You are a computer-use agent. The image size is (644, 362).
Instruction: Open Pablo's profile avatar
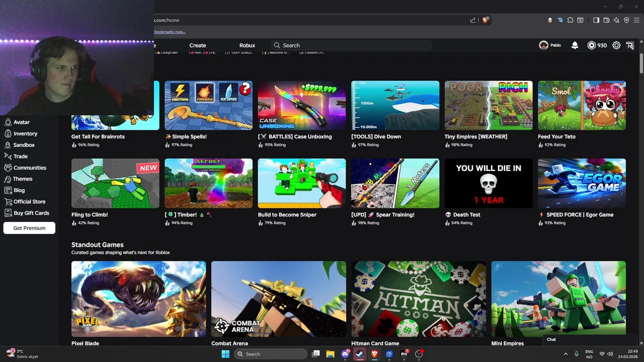[543, 45]
